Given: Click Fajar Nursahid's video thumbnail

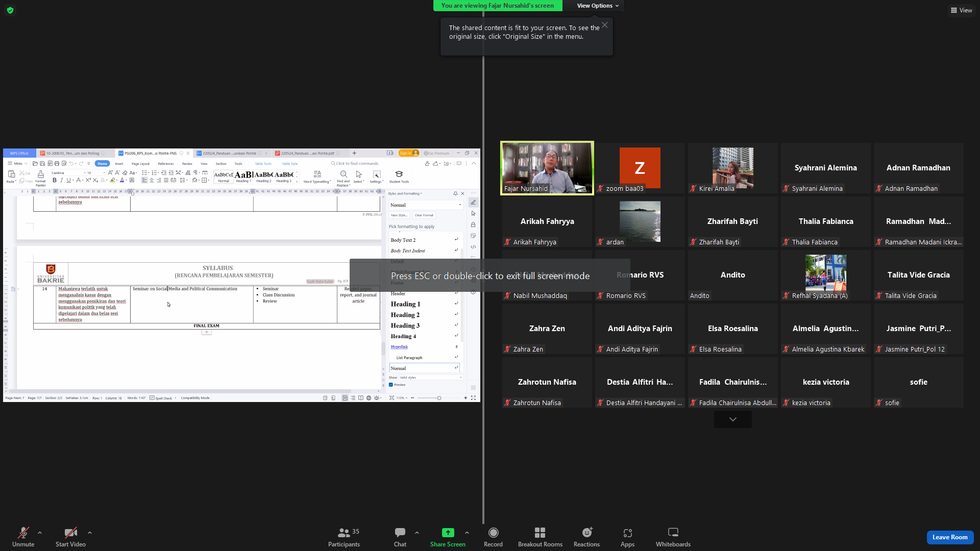Looking at the screenshot, I should (x=547, y=168).
